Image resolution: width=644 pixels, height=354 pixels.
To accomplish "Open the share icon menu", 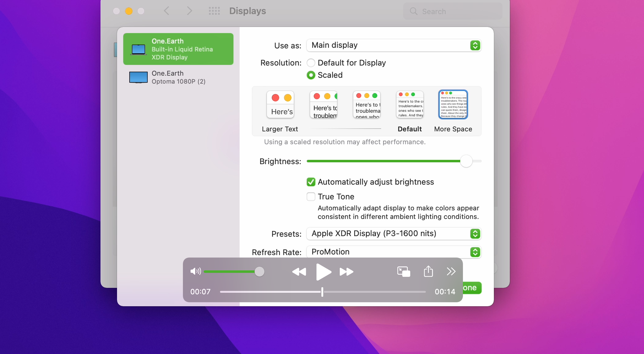I will point(428,271).
